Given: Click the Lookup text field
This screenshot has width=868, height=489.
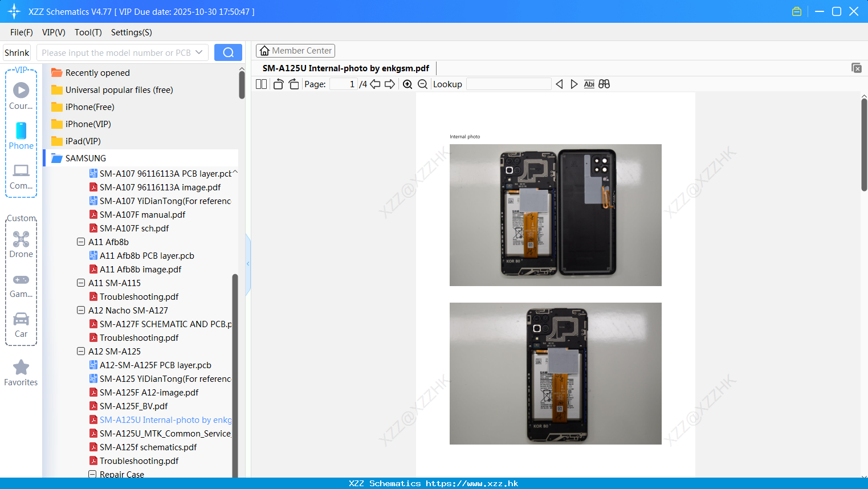Looking at the screenshot, I should point(509,84).
